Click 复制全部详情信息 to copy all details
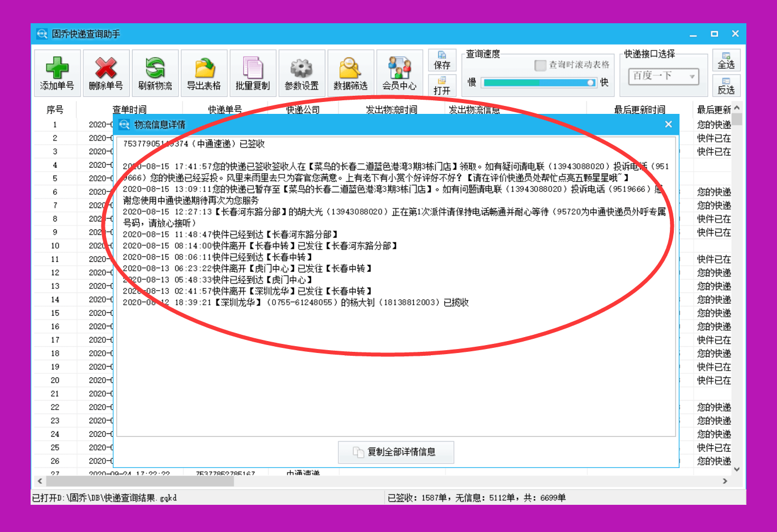777x532 pixels. (x=396, y=452)
